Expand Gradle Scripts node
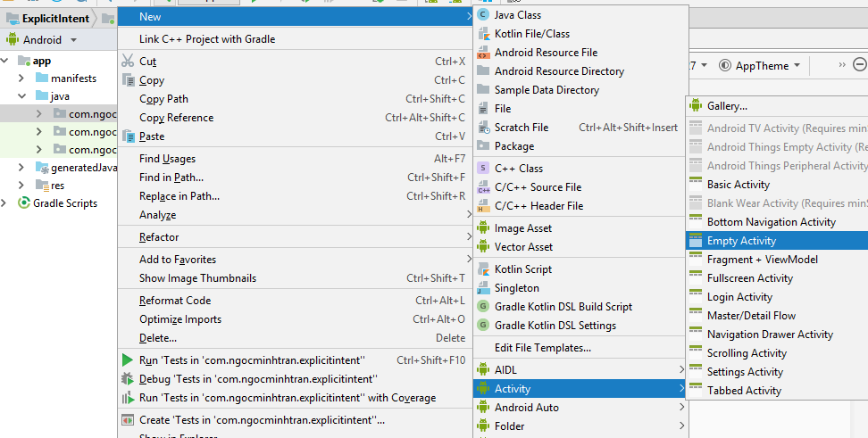 (5, 203)
